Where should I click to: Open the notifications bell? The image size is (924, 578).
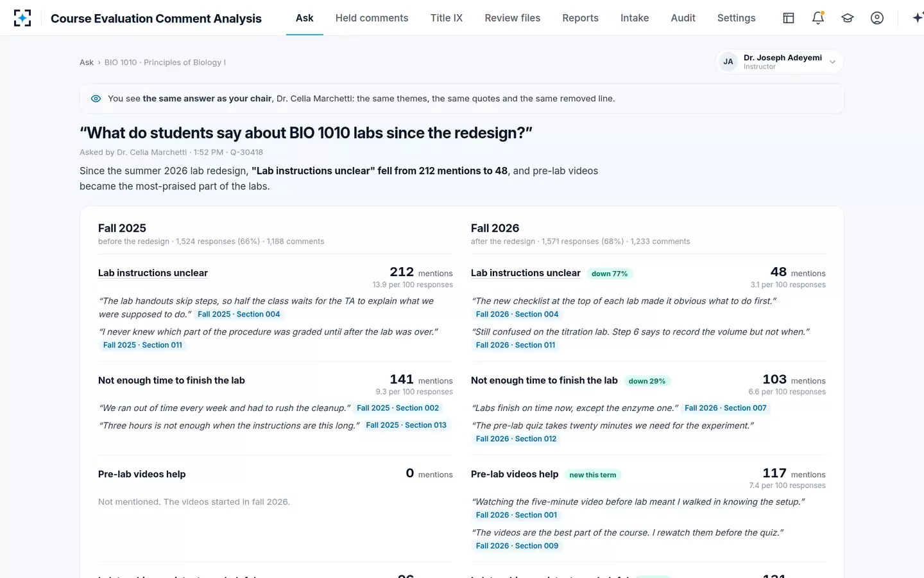818,18
